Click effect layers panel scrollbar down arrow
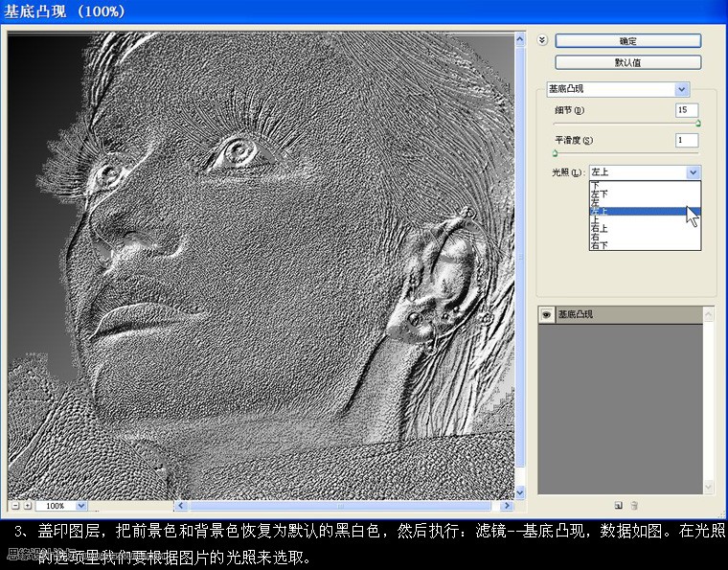 tap(709, 487)
